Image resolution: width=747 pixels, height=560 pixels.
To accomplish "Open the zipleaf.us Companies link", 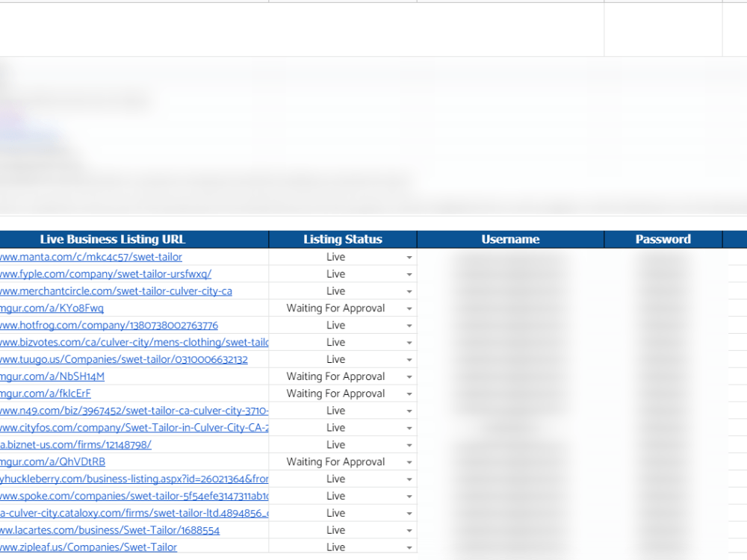I will coord(89,547).
